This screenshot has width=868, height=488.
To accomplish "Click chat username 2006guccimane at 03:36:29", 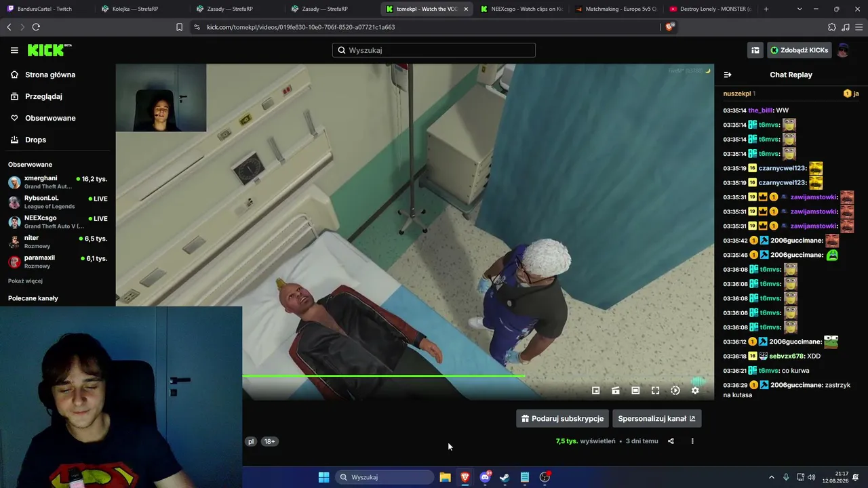I will (x=797, y=385).
